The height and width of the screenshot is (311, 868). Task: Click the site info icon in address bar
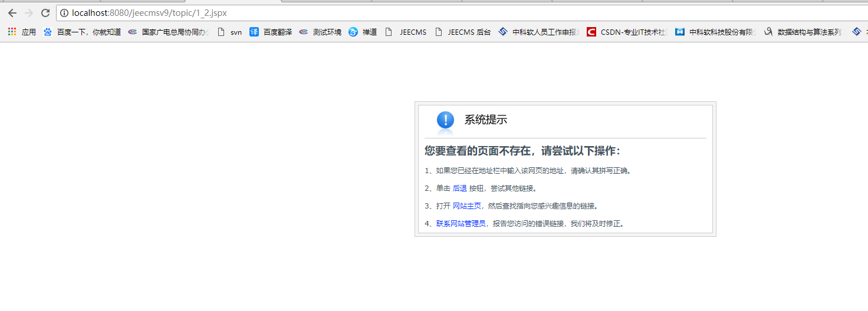65,13
